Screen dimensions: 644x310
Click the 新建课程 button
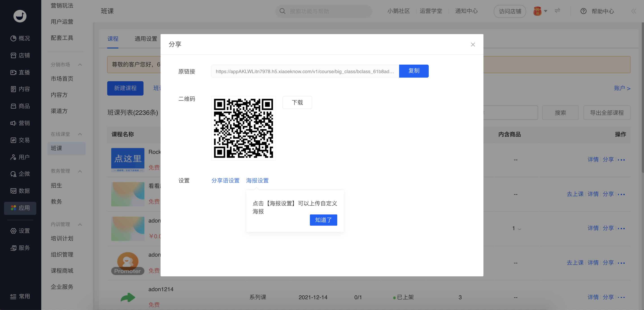(x=125, y=88)
